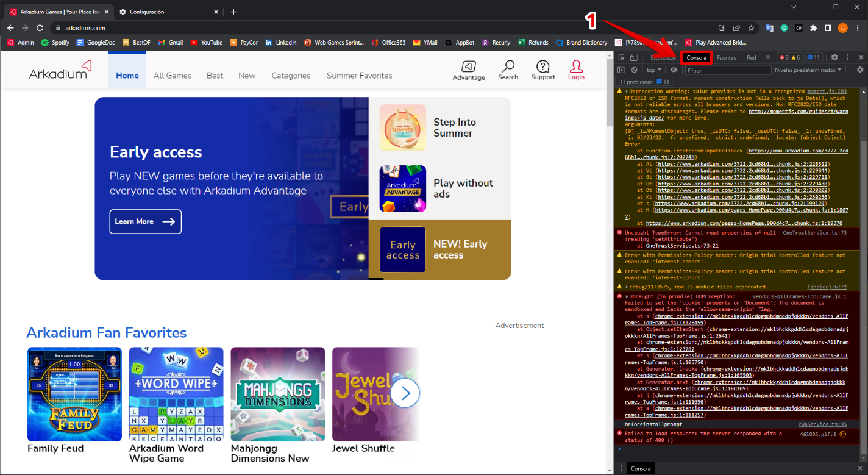Screen dimensions: 868x475
Task: Expand the crbug/1173575 warning
Action: pos(627,287)
